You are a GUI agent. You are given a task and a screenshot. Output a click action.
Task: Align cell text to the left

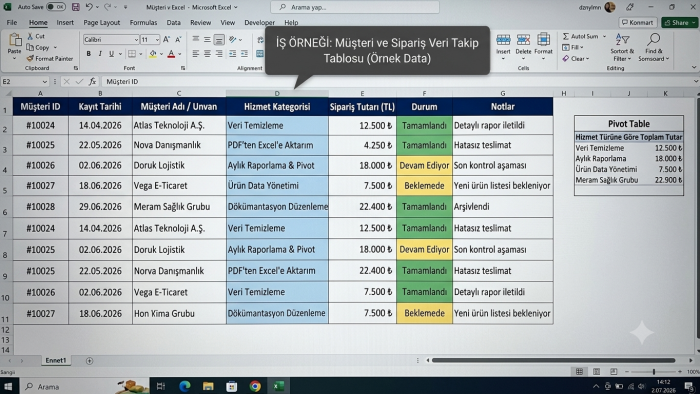coord(196,54)
